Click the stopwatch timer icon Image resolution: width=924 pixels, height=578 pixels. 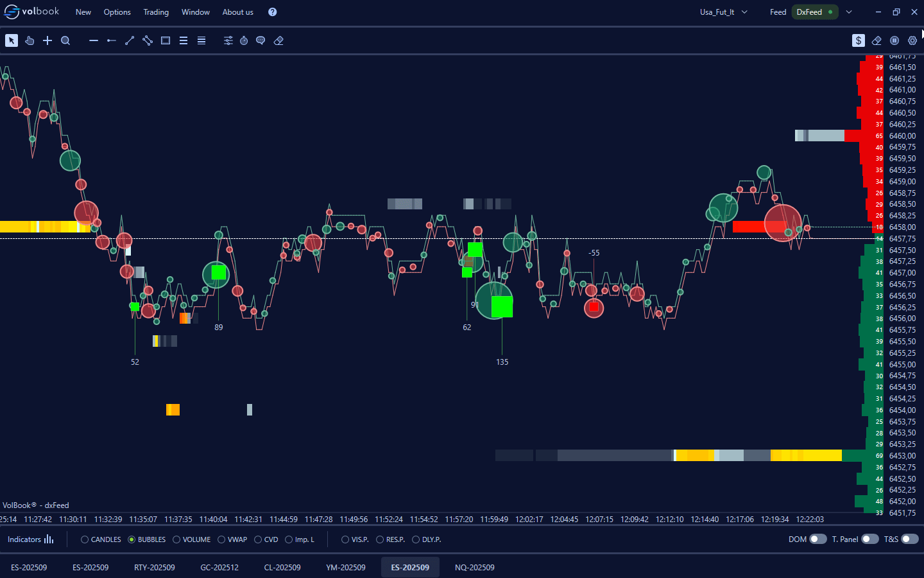(x=244, y=40)
